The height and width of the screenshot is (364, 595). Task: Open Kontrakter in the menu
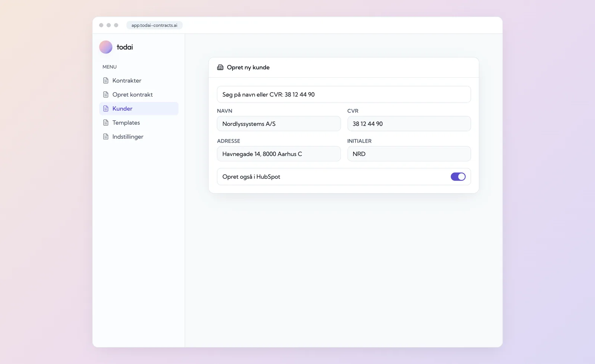(139, 81)
